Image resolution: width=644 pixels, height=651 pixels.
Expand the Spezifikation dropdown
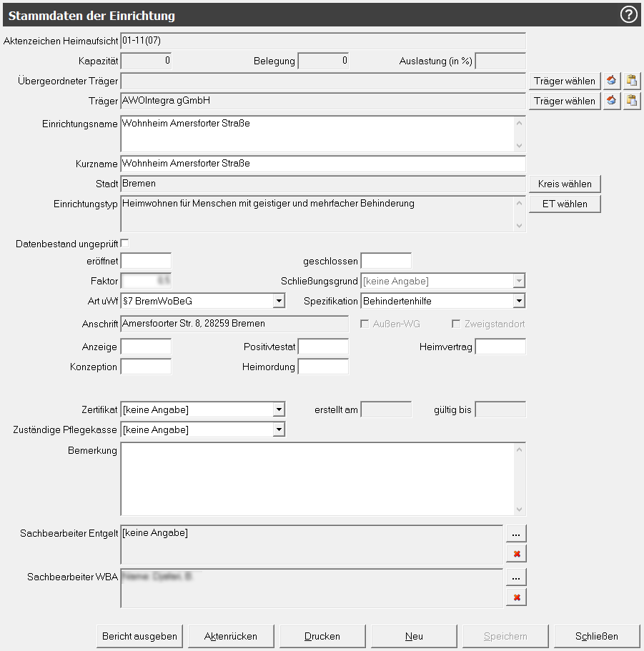(519, 301)
